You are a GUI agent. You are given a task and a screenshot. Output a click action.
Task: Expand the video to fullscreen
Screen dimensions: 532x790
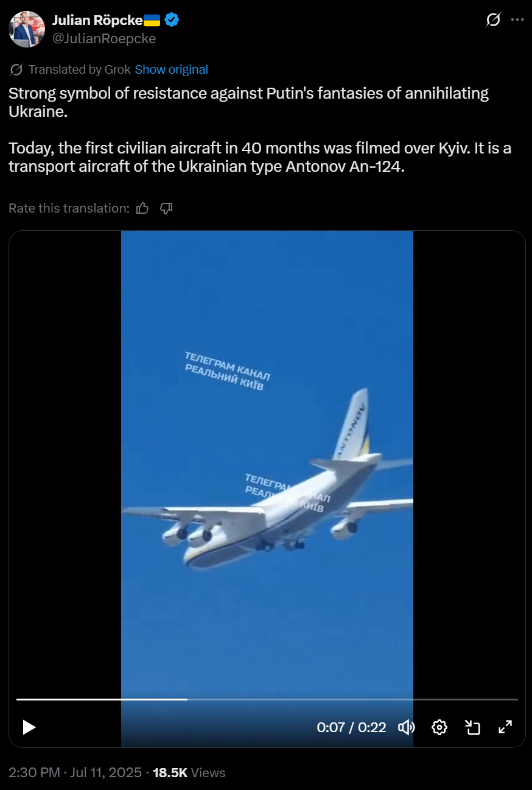tap(505, 727)
